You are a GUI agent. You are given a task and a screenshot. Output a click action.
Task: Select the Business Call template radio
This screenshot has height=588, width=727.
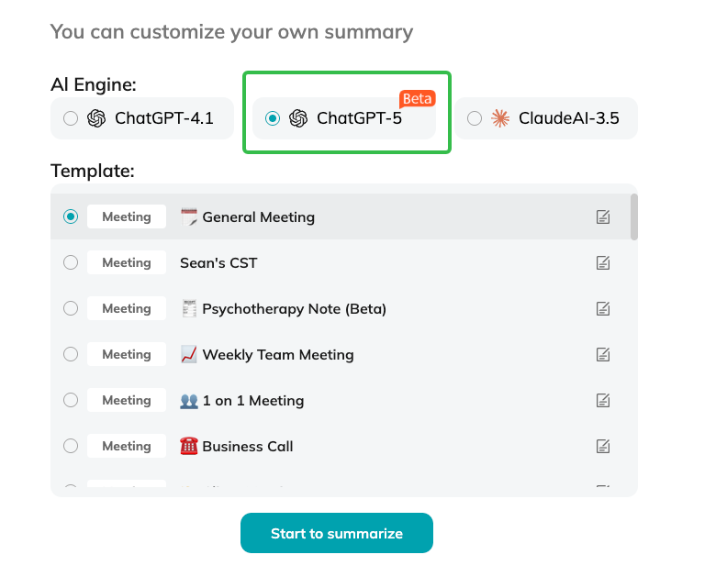(71, 447)
